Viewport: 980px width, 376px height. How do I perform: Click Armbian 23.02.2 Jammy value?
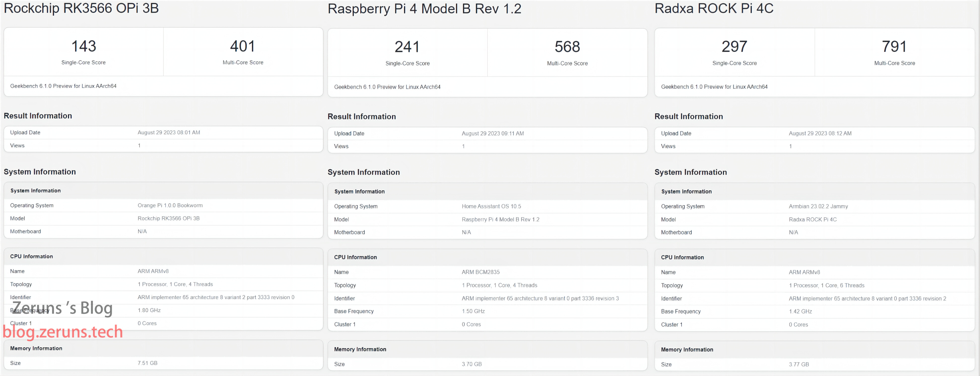coord(818,206)
